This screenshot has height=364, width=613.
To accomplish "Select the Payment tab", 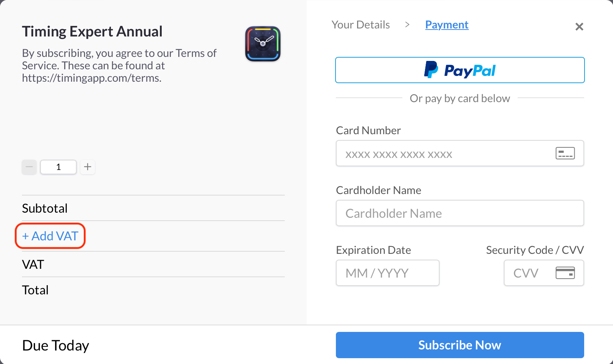I will tap(447, 24).
